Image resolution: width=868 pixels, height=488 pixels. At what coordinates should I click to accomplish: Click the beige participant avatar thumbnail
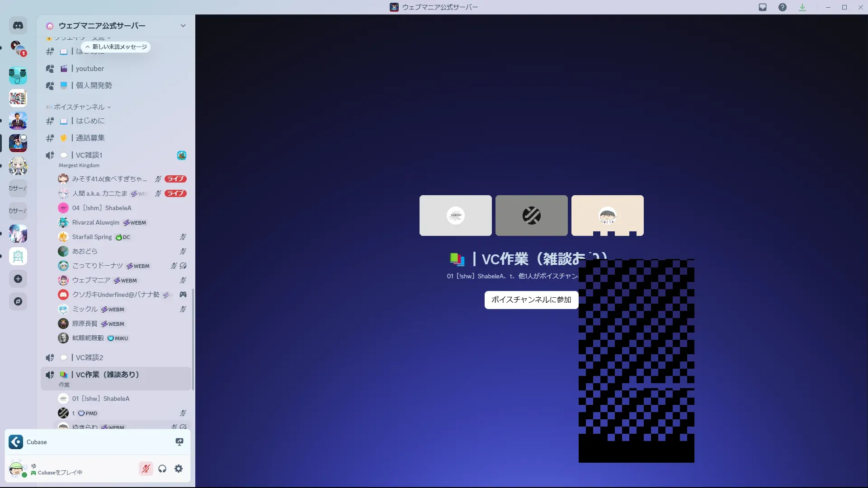(x=607, y=216)
